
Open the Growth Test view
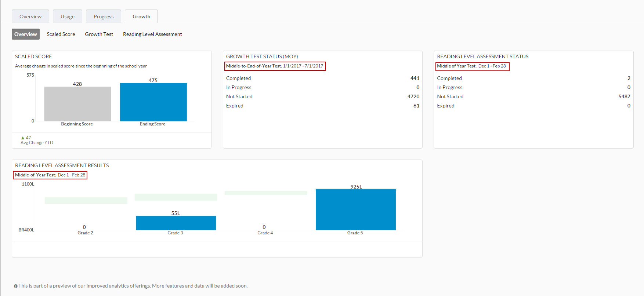tap(99, 34)
